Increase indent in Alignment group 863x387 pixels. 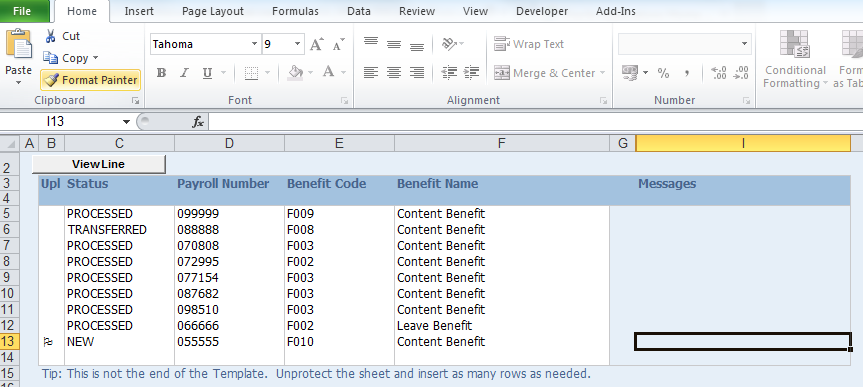pos(472,72)
